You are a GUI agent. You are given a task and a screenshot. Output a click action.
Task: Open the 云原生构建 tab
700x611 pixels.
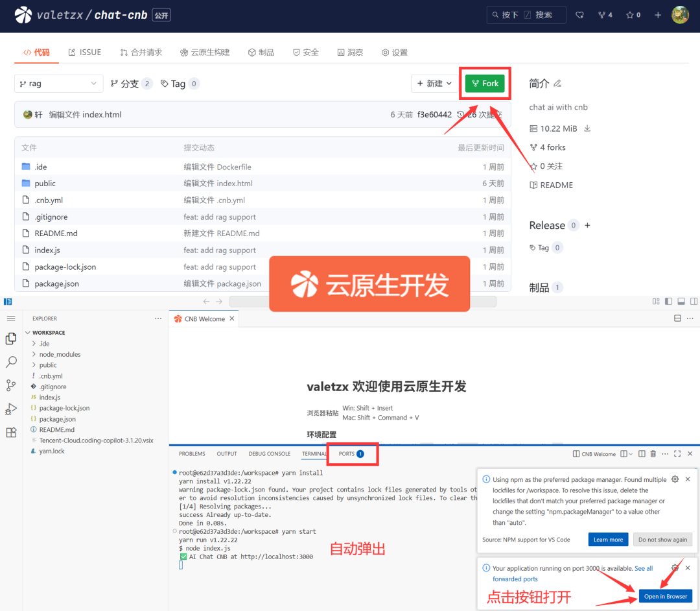click(x=205, y=53)
